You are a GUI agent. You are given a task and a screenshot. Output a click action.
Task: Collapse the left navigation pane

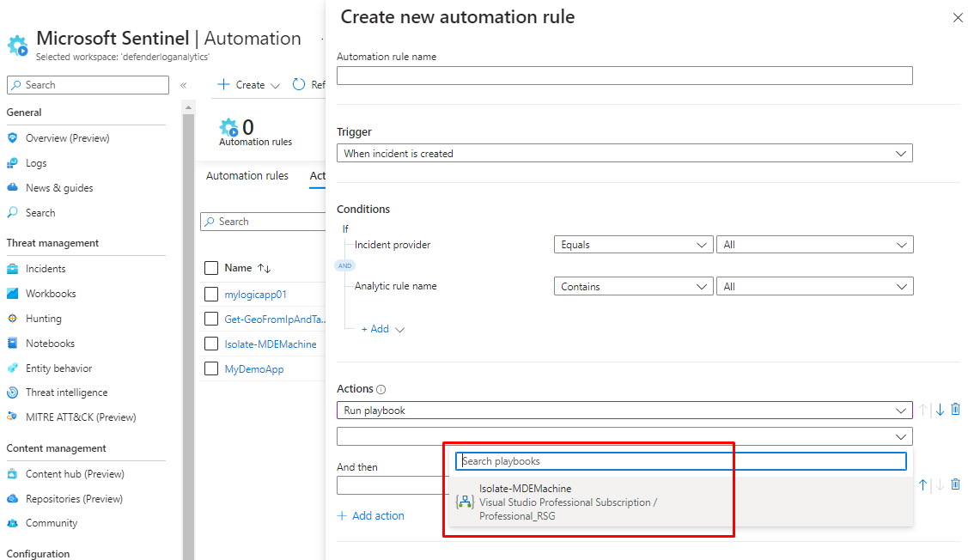(183, 85)
